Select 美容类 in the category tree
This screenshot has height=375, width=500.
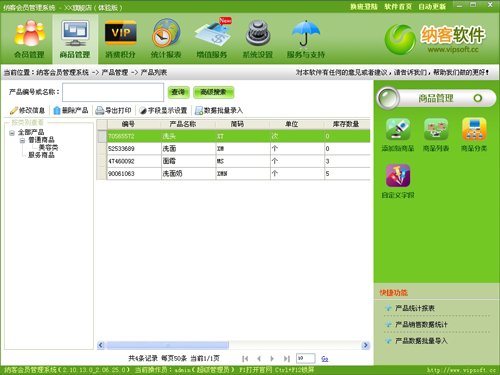click(48, 147)
